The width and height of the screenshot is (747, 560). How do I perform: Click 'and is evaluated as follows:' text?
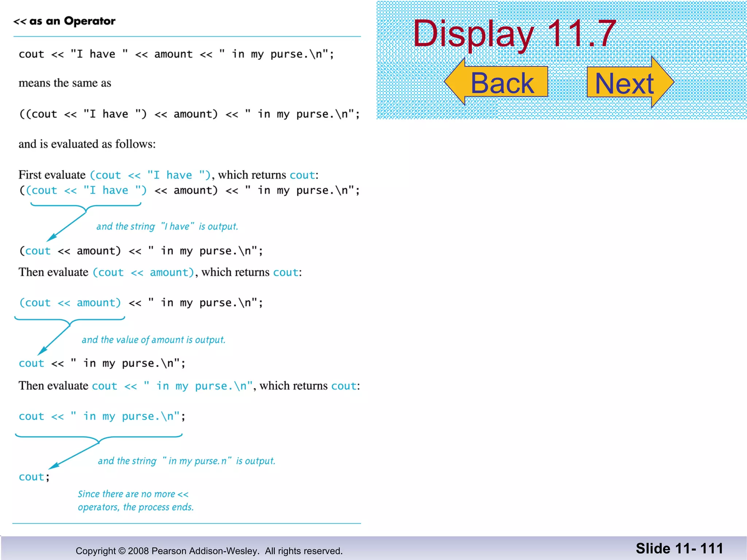click(x=87, y=144)
